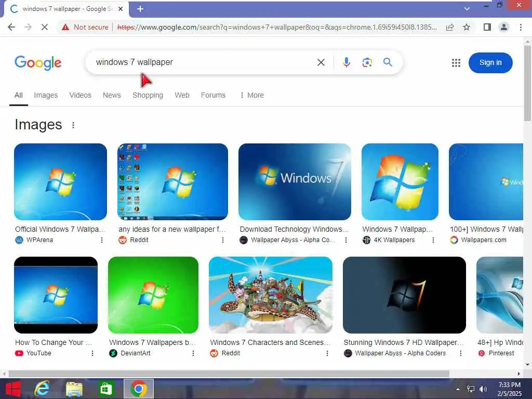Viewport: 532px width, 399px height.
Task: Open options beside the Images heading
Action: pyautogui.click(x=73, y=125)
